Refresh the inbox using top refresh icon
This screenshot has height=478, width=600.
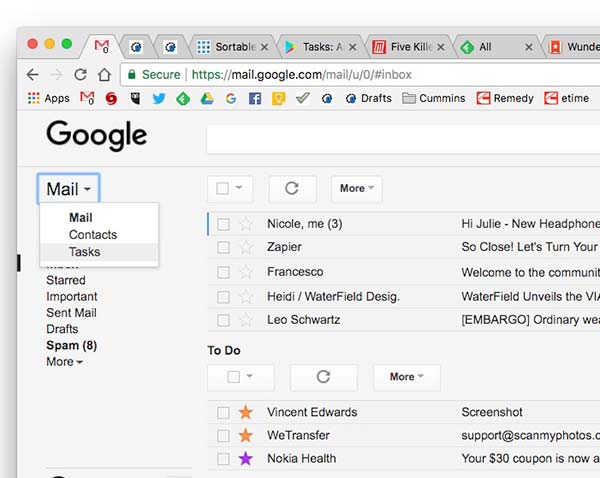pyautogui.click(x=292, y=188)
